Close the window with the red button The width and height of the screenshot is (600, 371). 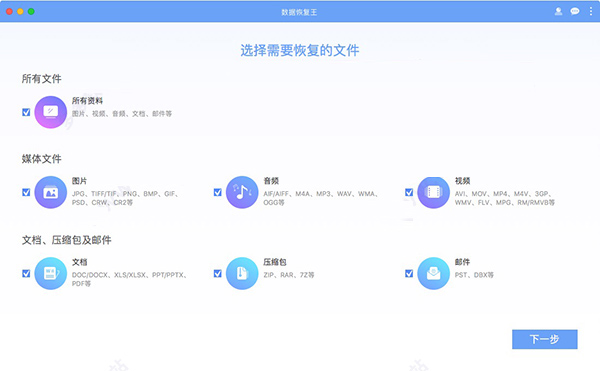click(x=10, y=11)
